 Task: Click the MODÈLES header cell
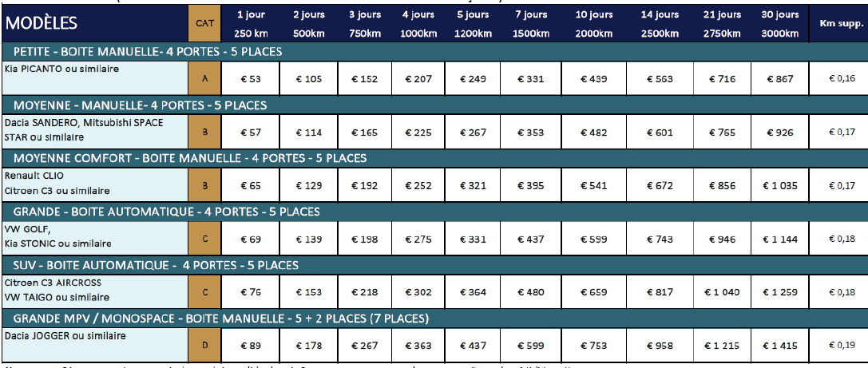click(x=95, y=24)
